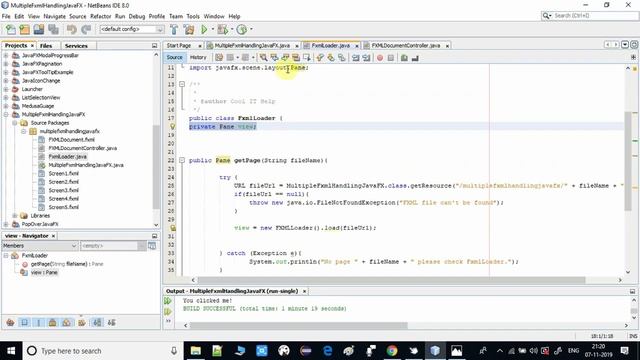Toggle Fully Qualified Names in Navigator
The image size is (640, 360).
tap(82, 322)
